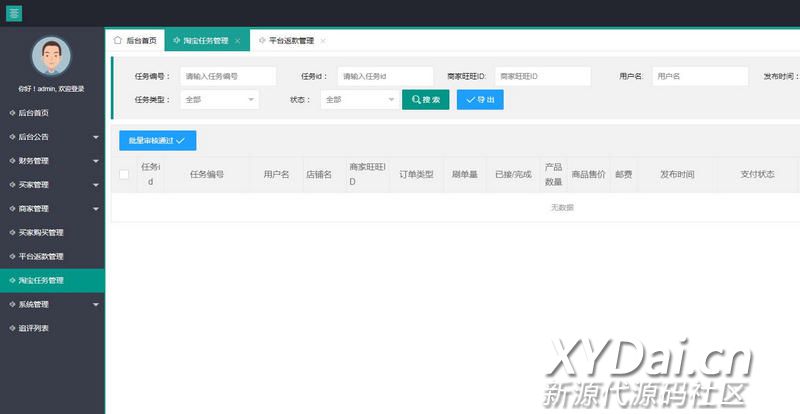Expand the 买家管理 sidebar menu

click(52, 185)
